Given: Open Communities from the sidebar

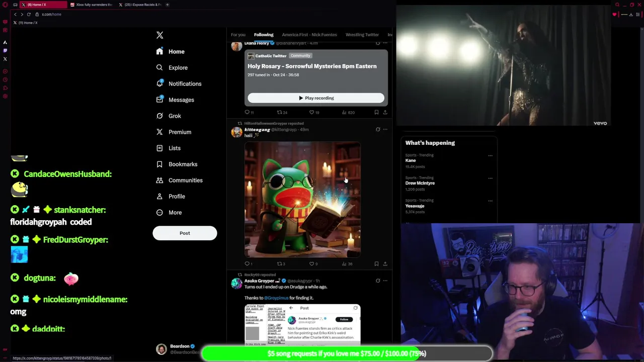Looking at the screenshot, I should (179, 180).
